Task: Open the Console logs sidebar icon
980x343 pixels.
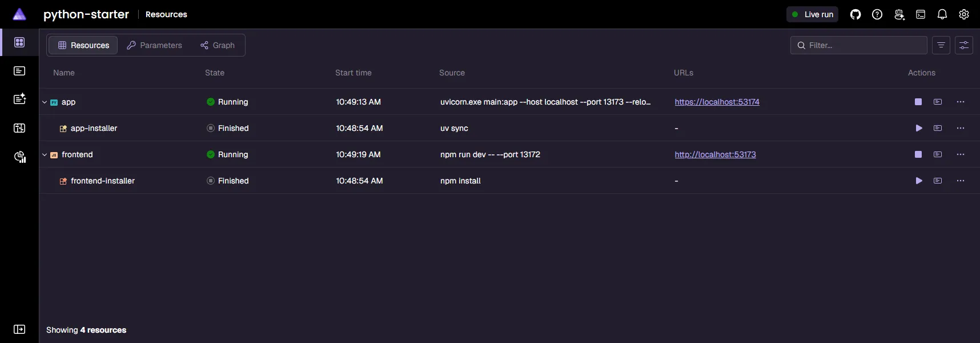Action: (19, 71)
